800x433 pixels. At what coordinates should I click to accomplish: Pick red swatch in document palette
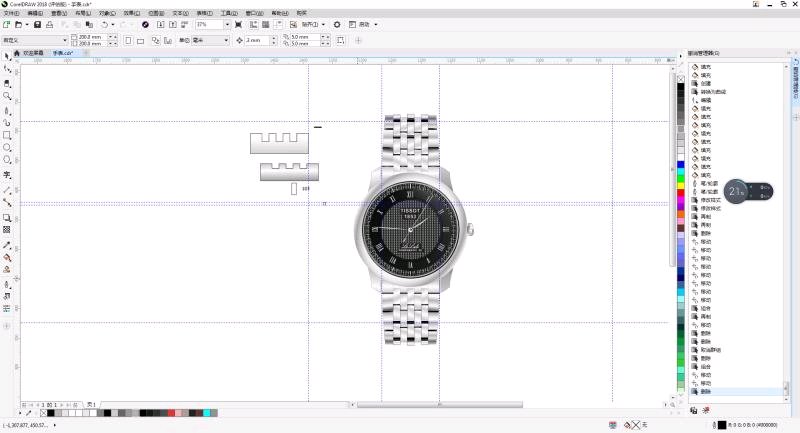click(171, 413)
